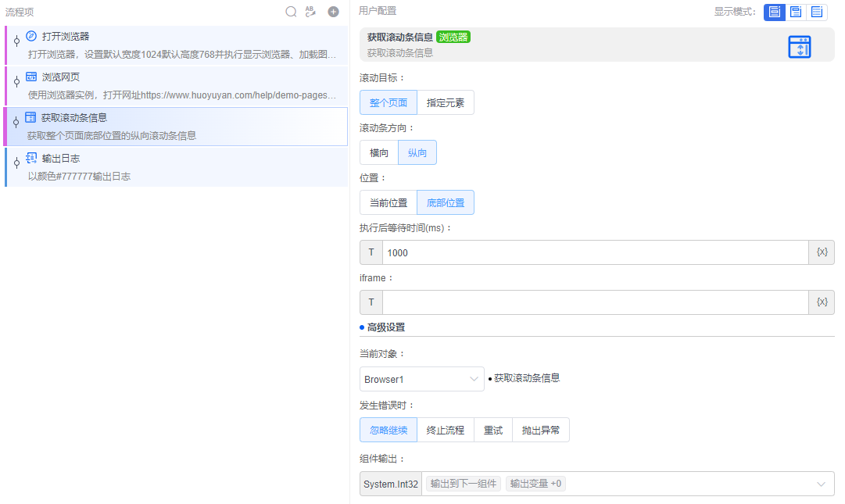Click the T text-mode icon before the iframe field
This screenshot has width=845, height=504.
pyautogui.click(x=371, y=302)
